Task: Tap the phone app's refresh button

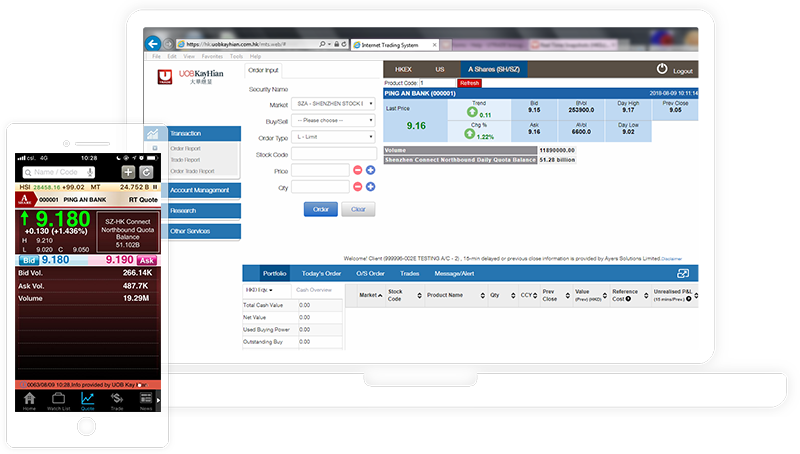Action: (x=146, y=172)
